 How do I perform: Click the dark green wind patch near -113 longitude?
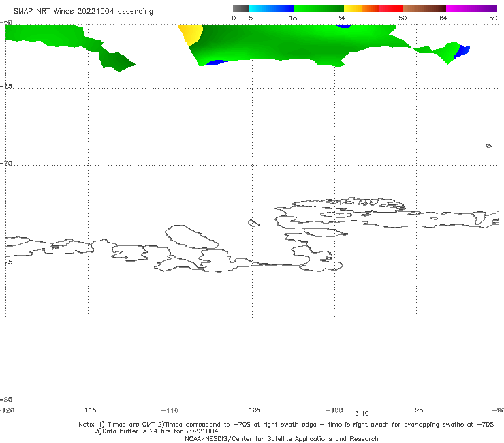(116, 62)
